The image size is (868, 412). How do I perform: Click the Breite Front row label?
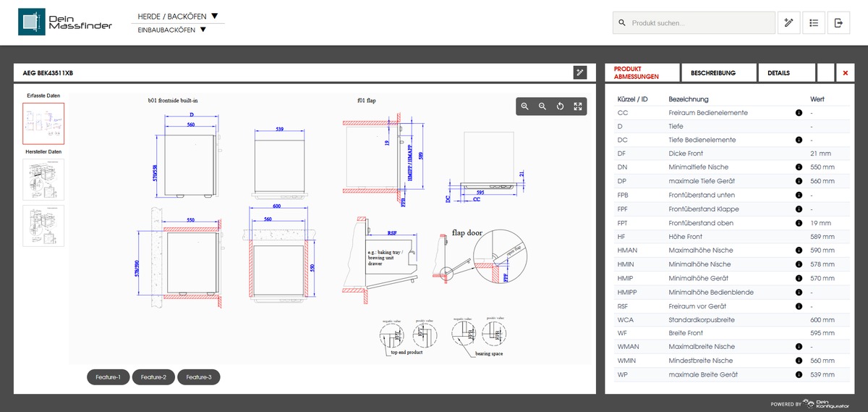point(687,333)
